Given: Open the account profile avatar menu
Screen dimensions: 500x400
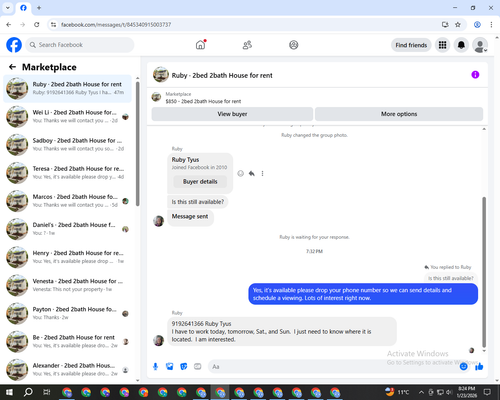Looking at the screenshot, I should click(x=480, y=45).
